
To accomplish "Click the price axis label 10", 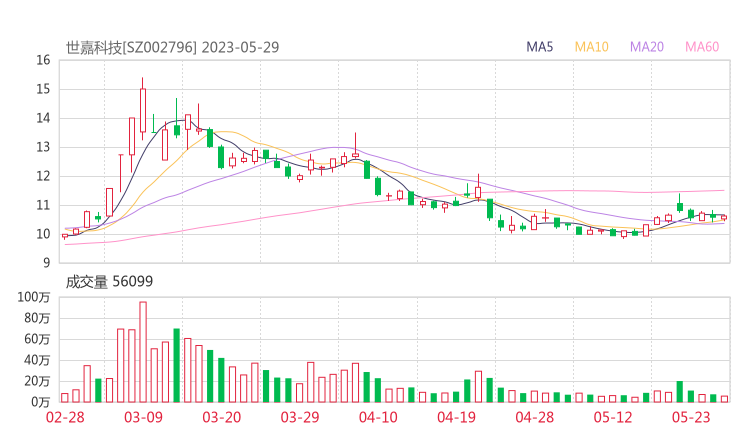I will pos(43,234).
